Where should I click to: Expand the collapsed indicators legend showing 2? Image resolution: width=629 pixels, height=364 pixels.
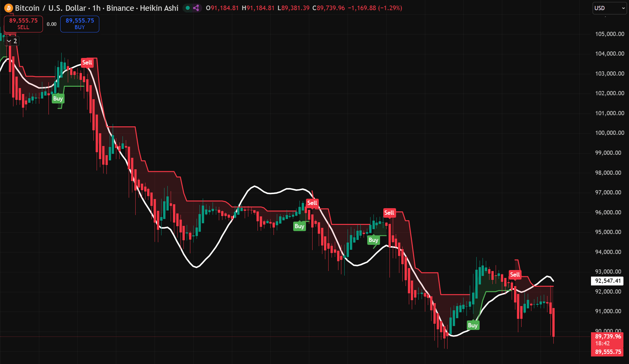pyautogui.click(x=12, y=41)
